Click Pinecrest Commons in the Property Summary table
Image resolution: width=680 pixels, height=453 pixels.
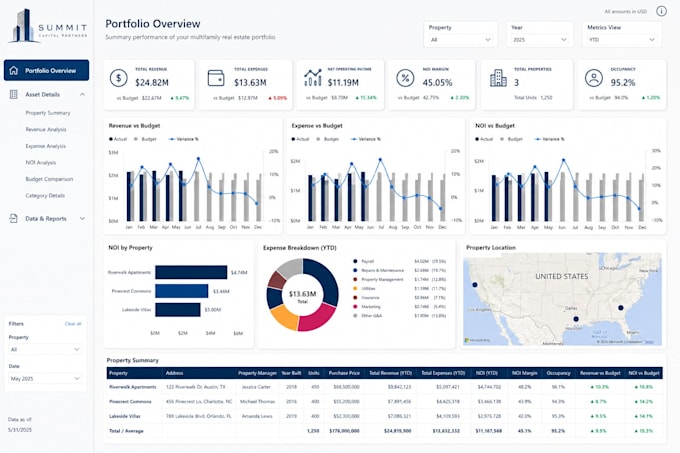coord(130,401)
